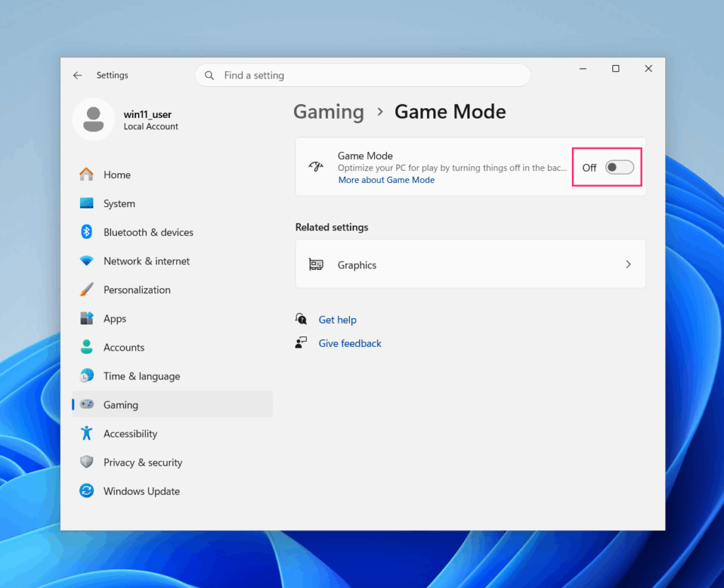This screenshot has height=588, width=724.
Task: Click the Game Mode title in the card
Action: [365, 156]
